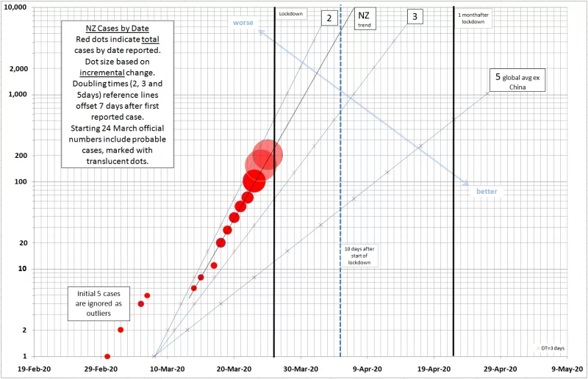Select the red dot at 1 case
Image resolution: width=588 pixels, height=379 pixels.
[x=107, y=356]
